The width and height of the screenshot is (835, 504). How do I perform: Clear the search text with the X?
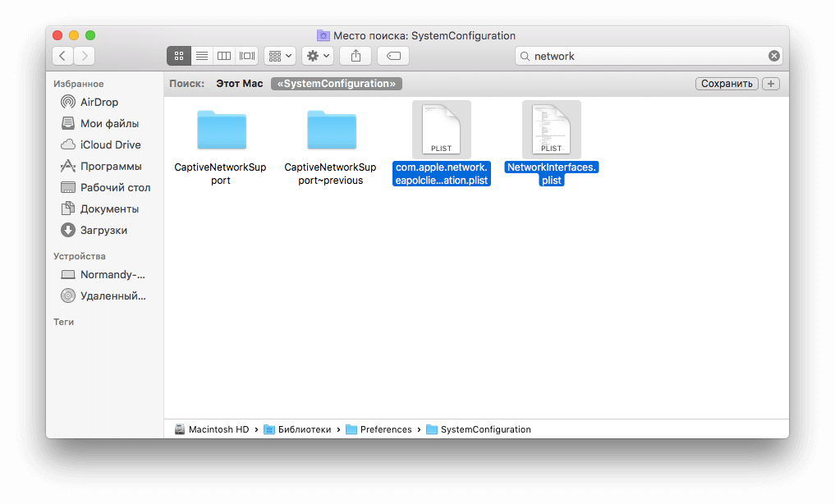click(x=774, y=56)
